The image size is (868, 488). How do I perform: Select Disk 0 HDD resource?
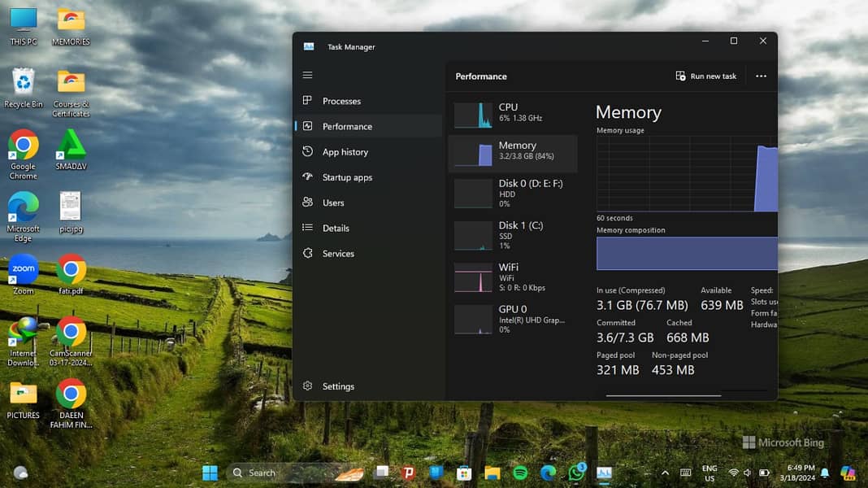512,193
